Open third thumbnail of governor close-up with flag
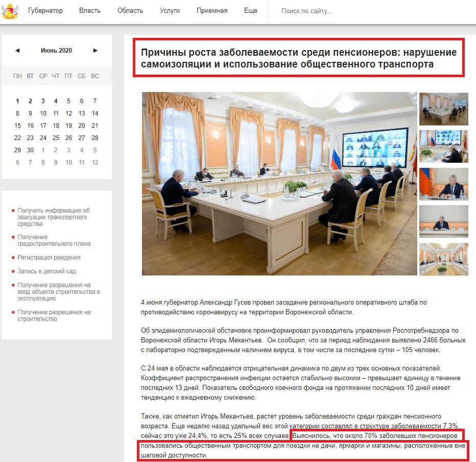Screen dimensions: 476x462 click(443, 184)
